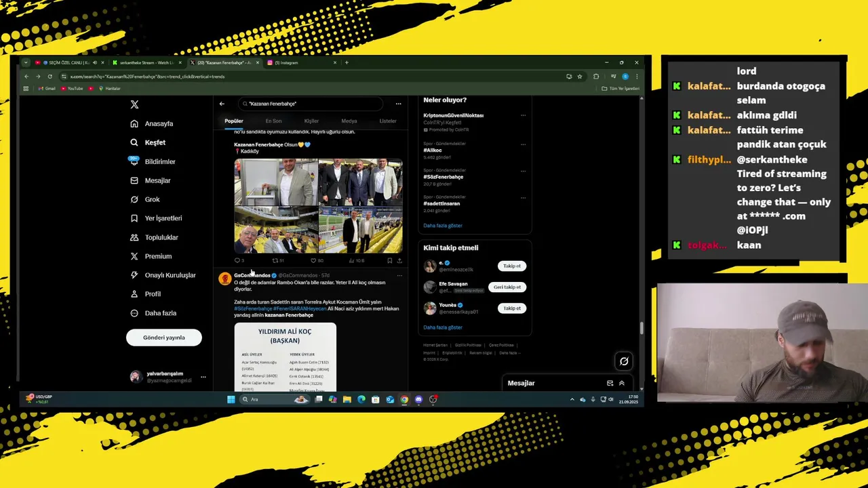Open Topluluklar communities
This screenshot has height=488, width=868.
[x=154, y=237]
